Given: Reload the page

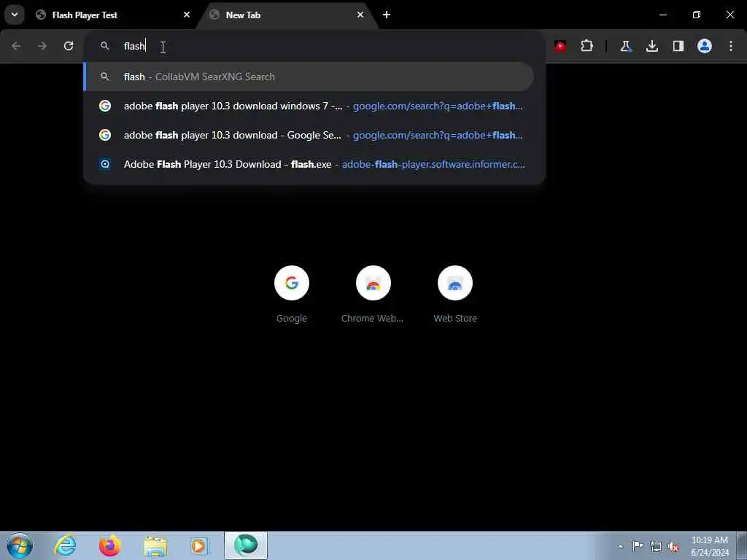Looking at the screenshot, I should coord(69,46).
